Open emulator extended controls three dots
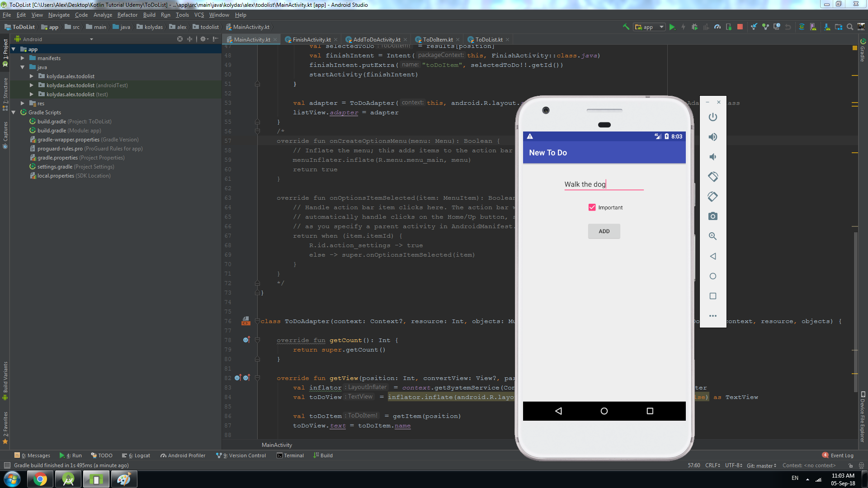Viewport: 868px width, 488px height. 713,316
